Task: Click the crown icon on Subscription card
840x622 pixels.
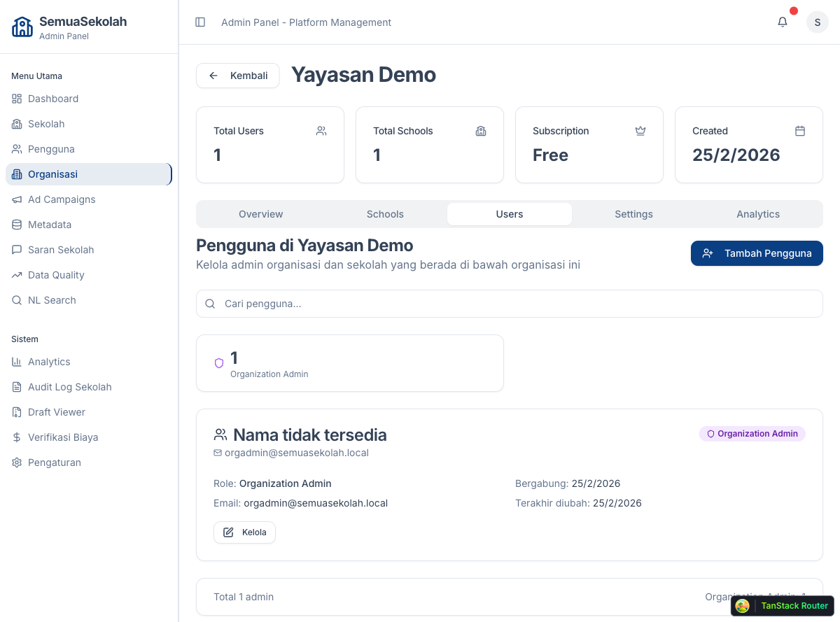Action: [640, 131]
